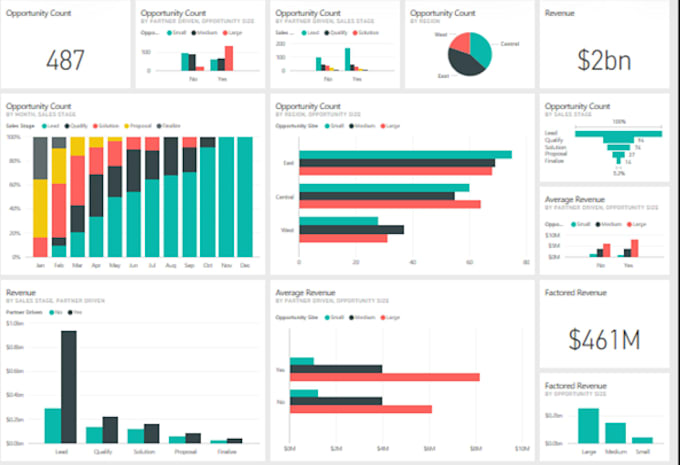Select the dark Medium bar for Yes in the big Average Revenue chart
The image size is (680, 465).
click(336, 369)
